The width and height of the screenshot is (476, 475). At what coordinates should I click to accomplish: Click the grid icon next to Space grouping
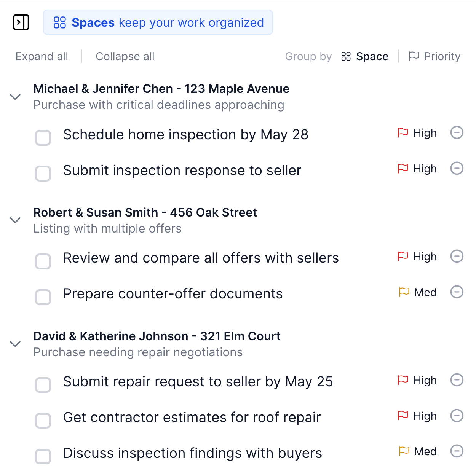346,56
